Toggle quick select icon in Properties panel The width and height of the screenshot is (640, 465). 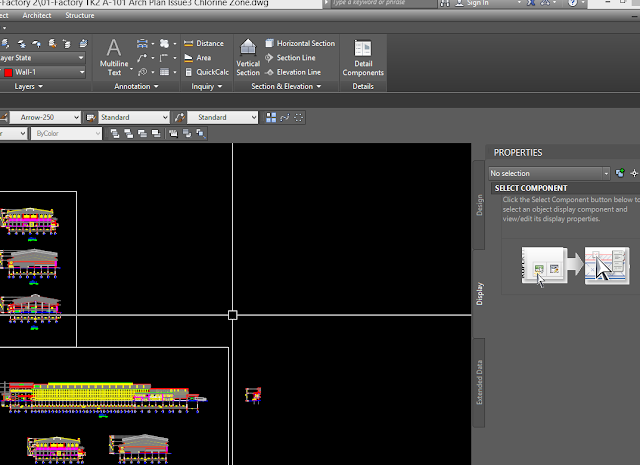620,173
